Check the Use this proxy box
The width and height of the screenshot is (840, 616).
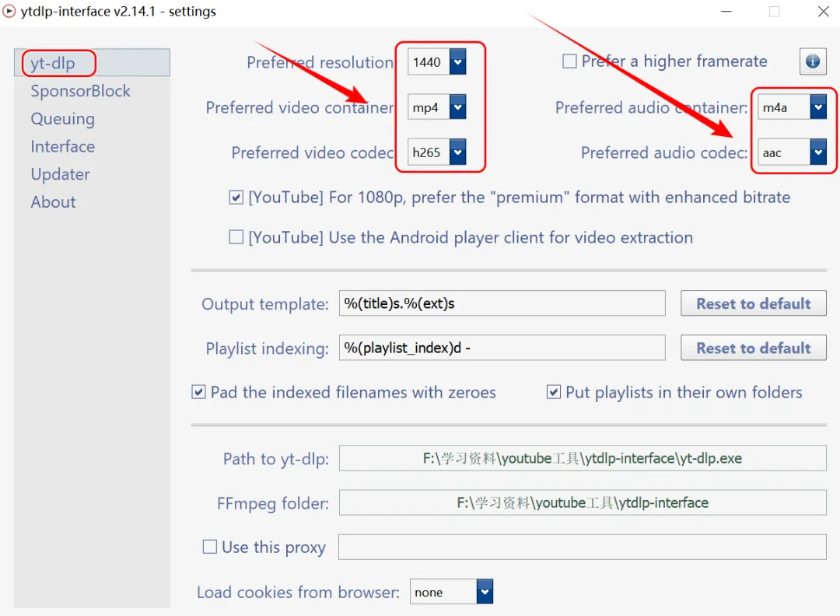pyautogui.click(x=209, y=547)
